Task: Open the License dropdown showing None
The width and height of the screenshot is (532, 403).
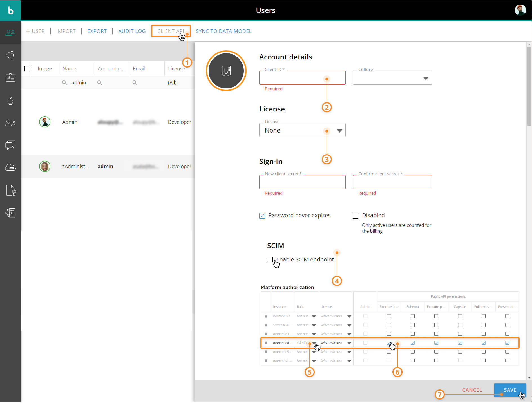Action: (302, 130)
